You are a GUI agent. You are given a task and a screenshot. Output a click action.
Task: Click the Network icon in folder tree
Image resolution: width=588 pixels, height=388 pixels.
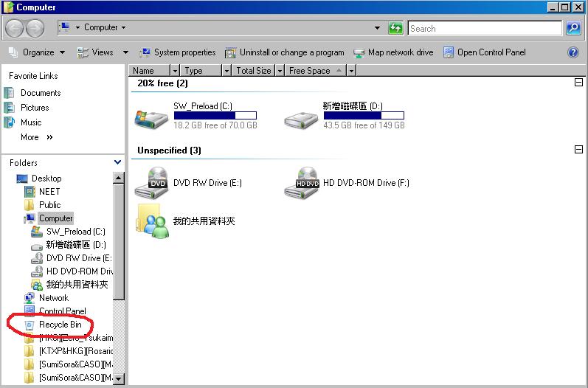tap(30, 298)
